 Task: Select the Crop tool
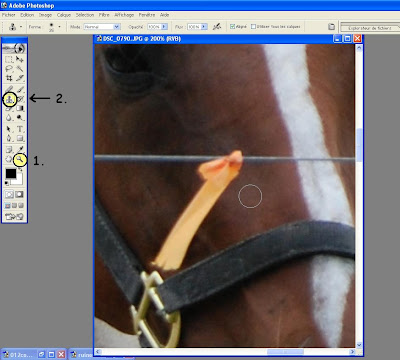[9, 78]
